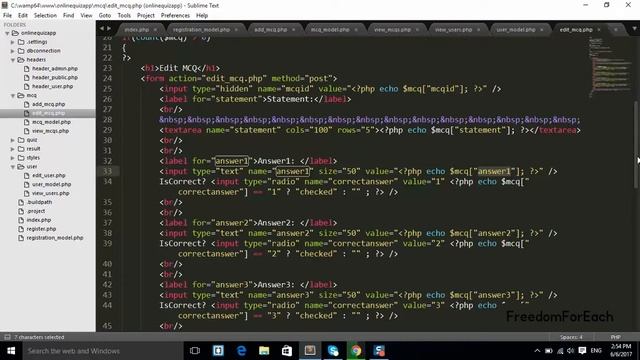Focus the Search the web and Windows box
Image resolution: width=640 pixels, height=360 pixels.
coord(103,351)
